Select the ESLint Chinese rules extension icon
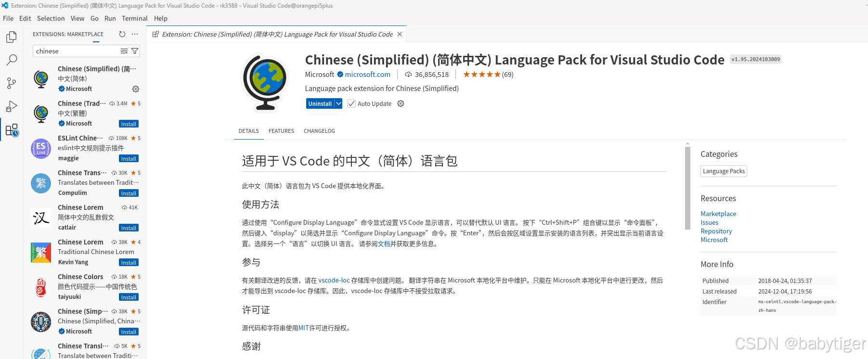The width and height of the screenshot is (868, 359). click(x=41, y=148)
